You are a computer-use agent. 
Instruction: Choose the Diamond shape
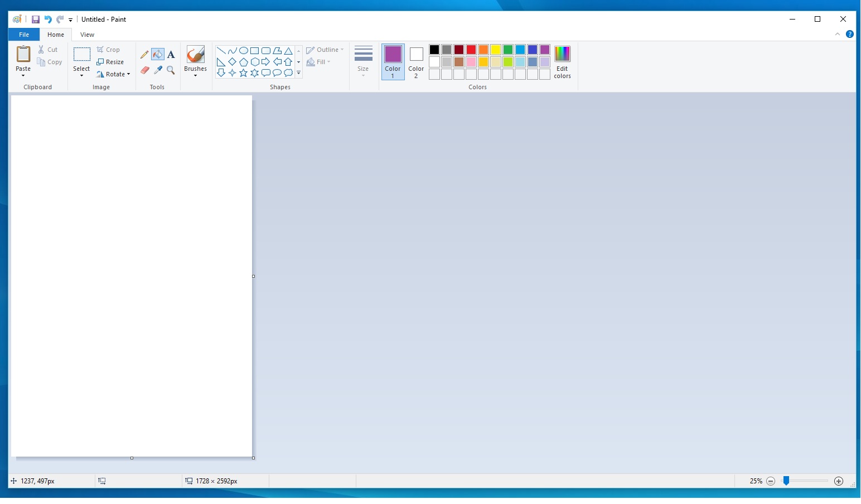(x=233, y=62)
